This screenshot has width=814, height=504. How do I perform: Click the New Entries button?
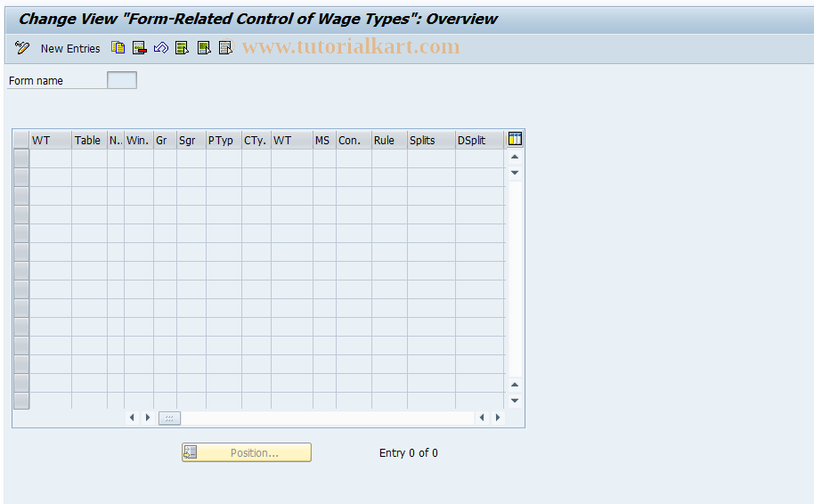click(70, 49)
